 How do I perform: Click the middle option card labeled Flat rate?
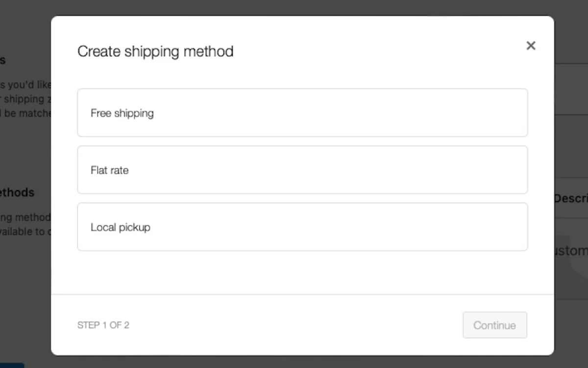[302, 170]
